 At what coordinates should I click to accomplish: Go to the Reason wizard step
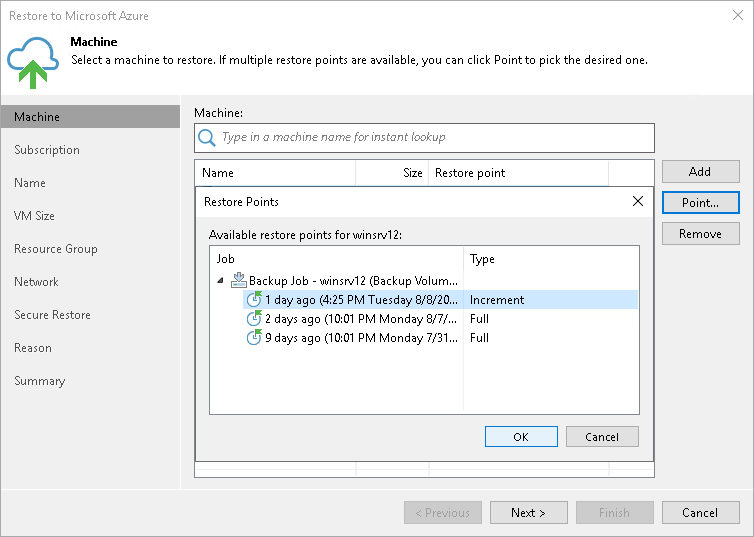tap(33, 348)
